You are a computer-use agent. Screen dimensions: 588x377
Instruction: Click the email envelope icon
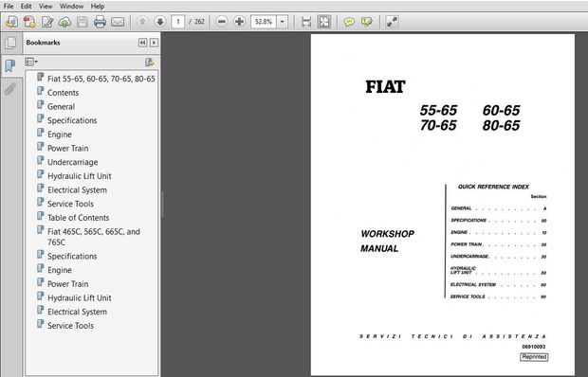[x=118, y=22]
